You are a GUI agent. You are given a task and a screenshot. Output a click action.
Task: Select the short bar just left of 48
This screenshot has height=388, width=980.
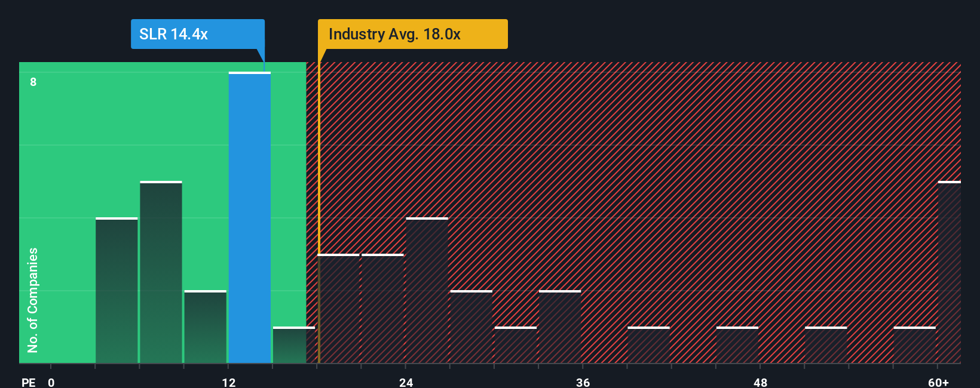737,345
